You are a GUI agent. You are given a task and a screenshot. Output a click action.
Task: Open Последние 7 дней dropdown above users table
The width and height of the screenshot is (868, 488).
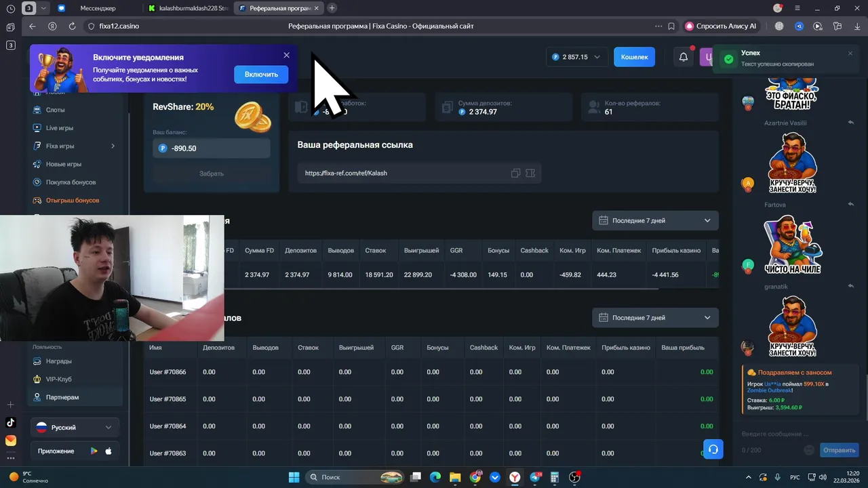point(655,317)
